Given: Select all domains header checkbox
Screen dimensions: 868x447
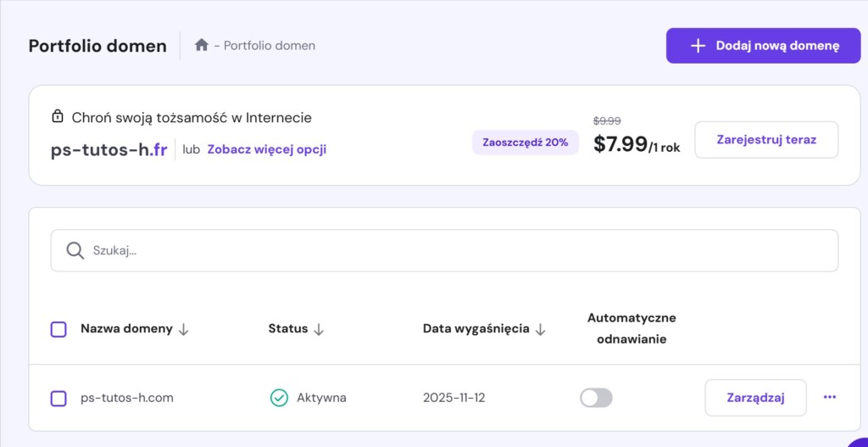Looking at the screenshot, I should pos(58,330).
